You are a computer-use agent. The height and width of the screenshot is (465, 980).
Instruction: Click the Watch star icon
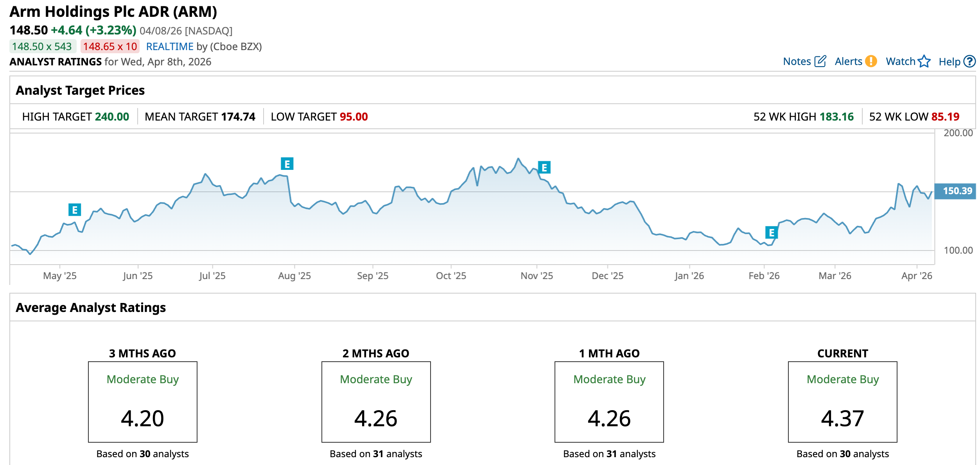[x=924, y=61]
